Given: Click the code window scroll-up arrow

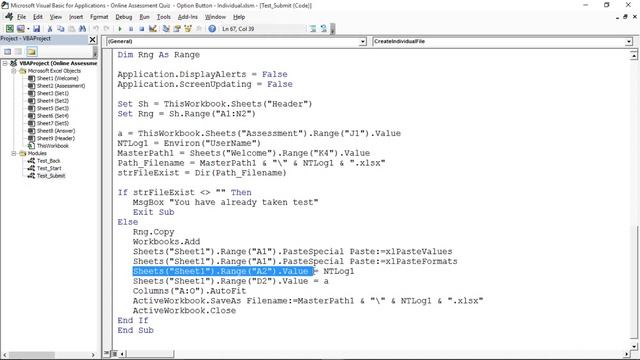Looking at the screenshot, I should click(633, 55).
